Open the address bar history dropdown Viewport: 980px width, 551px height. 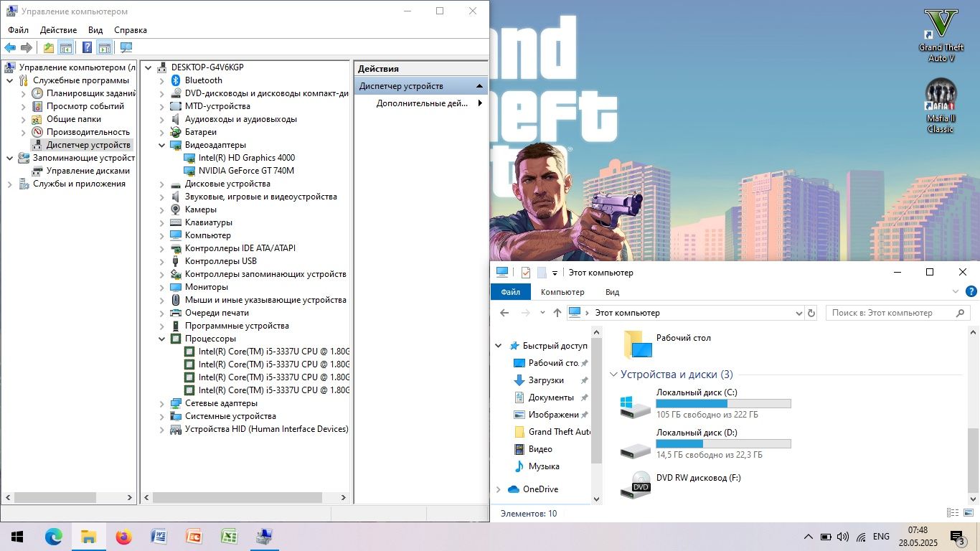[799, 313]
